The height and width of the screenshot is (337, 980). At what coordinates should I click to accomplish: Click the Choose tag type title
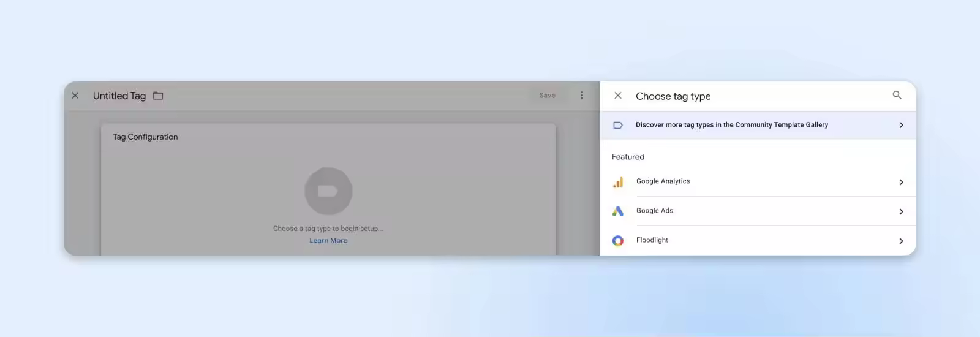coord(673,96)
